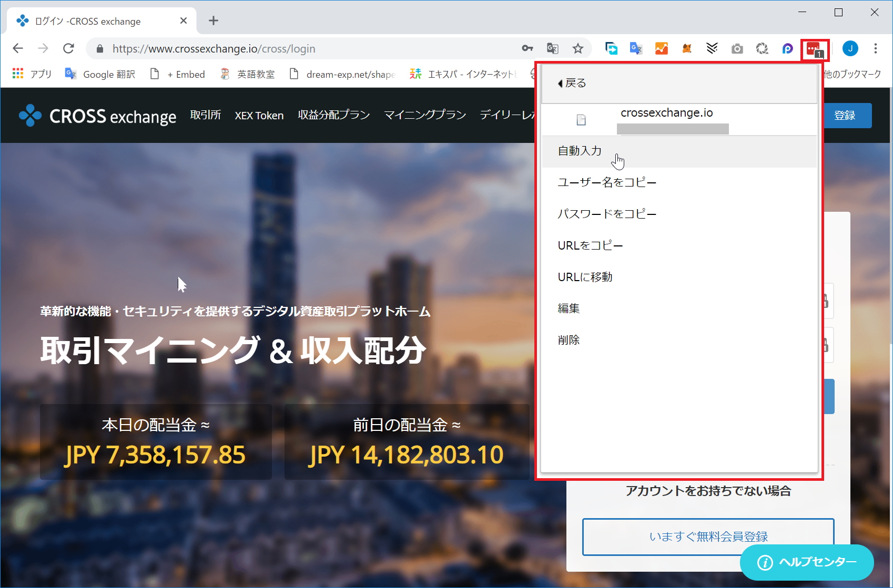Viewport: 893px width, 588px height.
Task: Click the blue screen-share extension icon
Action: (x=611, y=48)
